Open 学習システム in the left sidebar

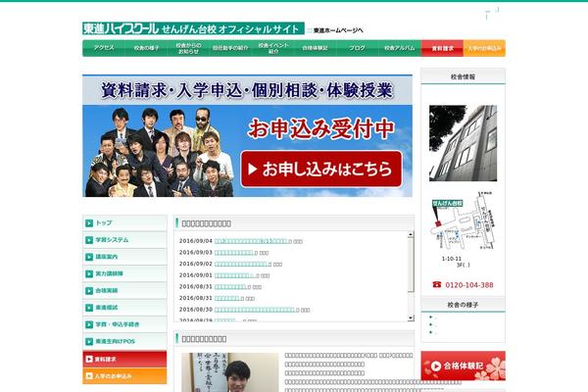pyautogui.click(x=124, y=240)
